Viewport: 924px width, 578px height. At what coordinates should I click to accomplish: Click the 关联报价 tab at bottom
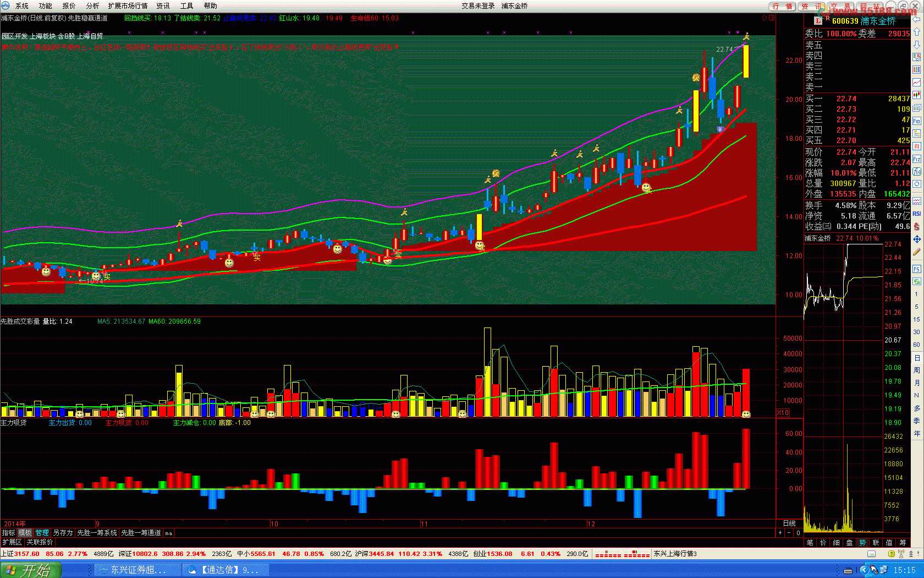40,542
